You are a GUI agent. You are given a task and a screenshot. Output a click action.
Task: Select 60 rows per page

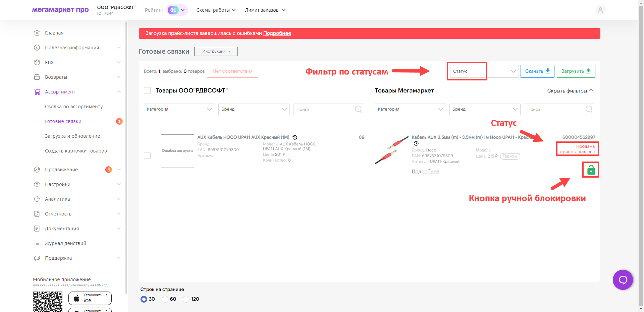click(x=165, y=299)
